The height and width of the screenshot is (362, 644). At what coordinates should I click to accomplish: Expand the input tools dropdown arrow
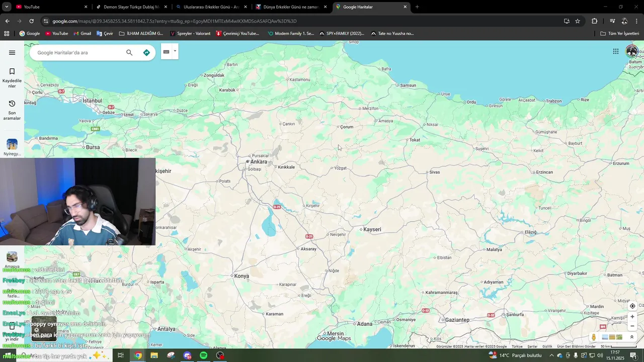click(x=175, y=51)
